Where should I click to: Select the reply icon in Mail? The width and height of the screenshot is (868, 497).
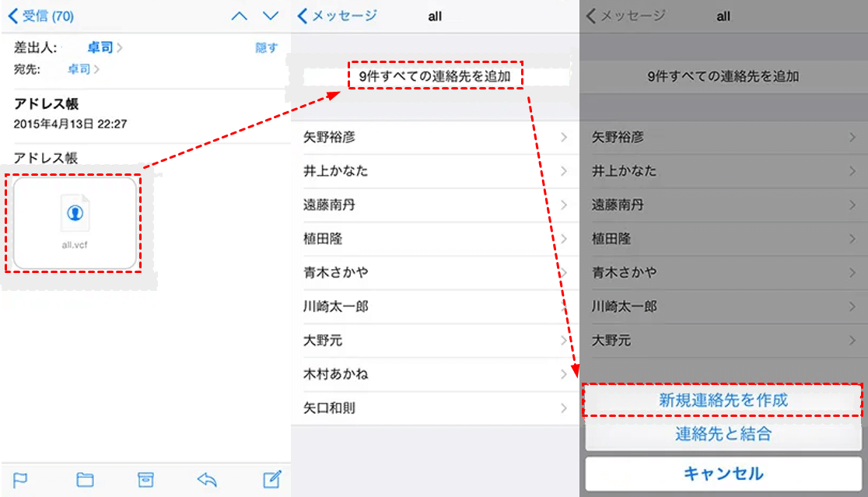pyautogui.click(x=206, y=481)
